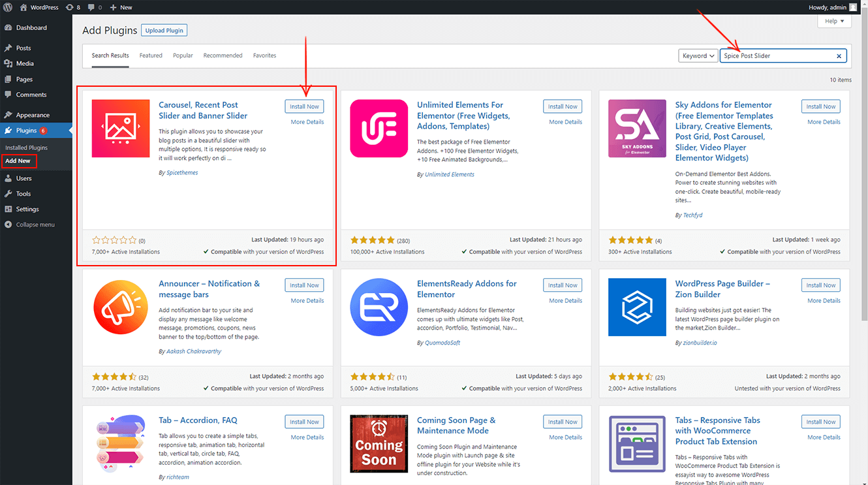Install Carousel, Recent Post Slider plugin
The image size is (868, 485).
point(304,106)
